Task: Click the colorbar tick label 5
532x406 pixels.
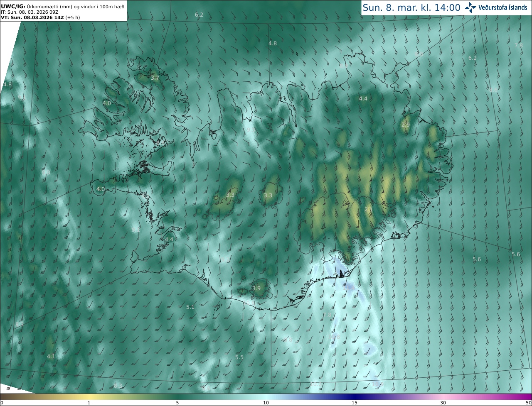Action: pyautogui.click(x=177, y=403)
